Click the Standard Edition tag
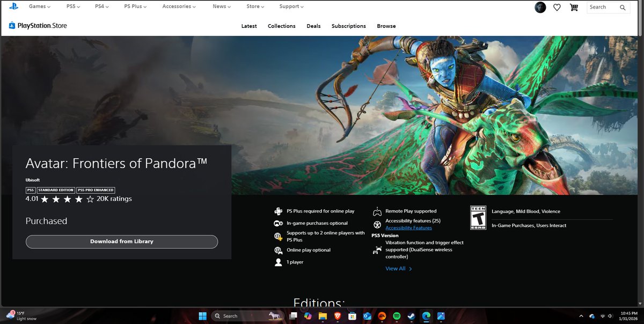The height and width of the screenshot is (324, 644). [56, 190]
